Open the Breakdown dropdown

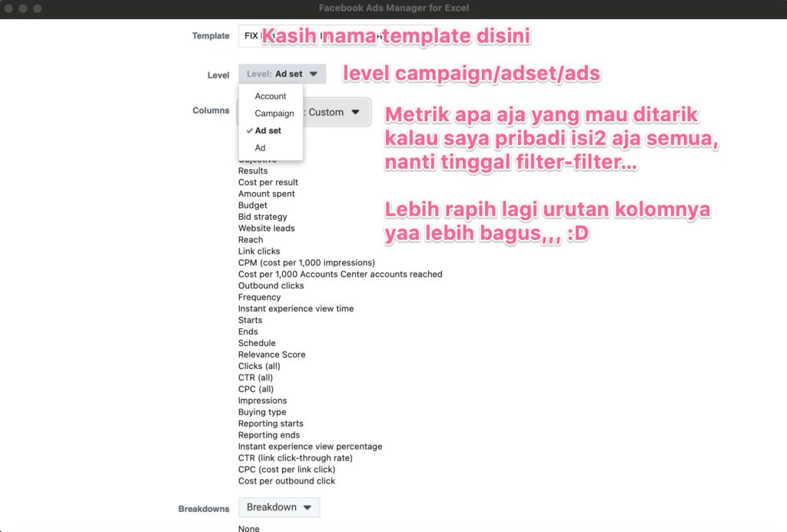pyautogui.click(x=279, y=507)
